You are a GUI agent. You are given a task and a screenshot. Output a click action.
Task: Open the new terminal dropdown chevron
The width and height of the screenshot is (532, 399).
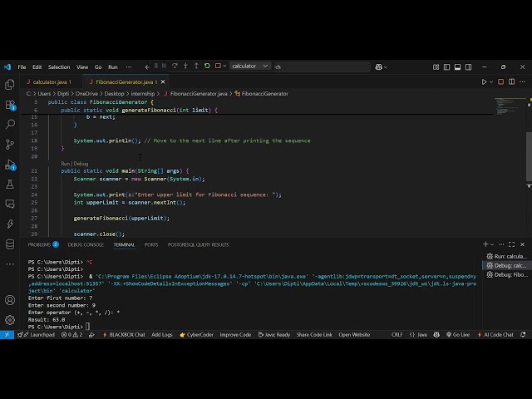pos(492,244)
